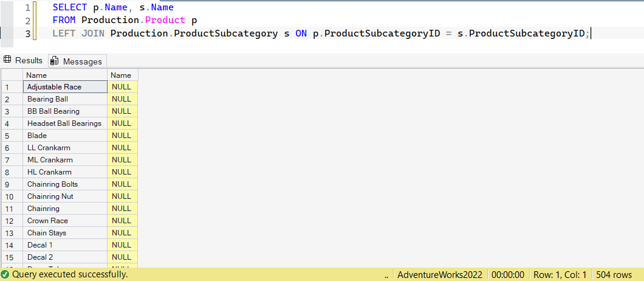Place cursor on the LEFT JOIN line
Image resolution: width=644 pixels, height=281 pixels.
tap(321, 33)
